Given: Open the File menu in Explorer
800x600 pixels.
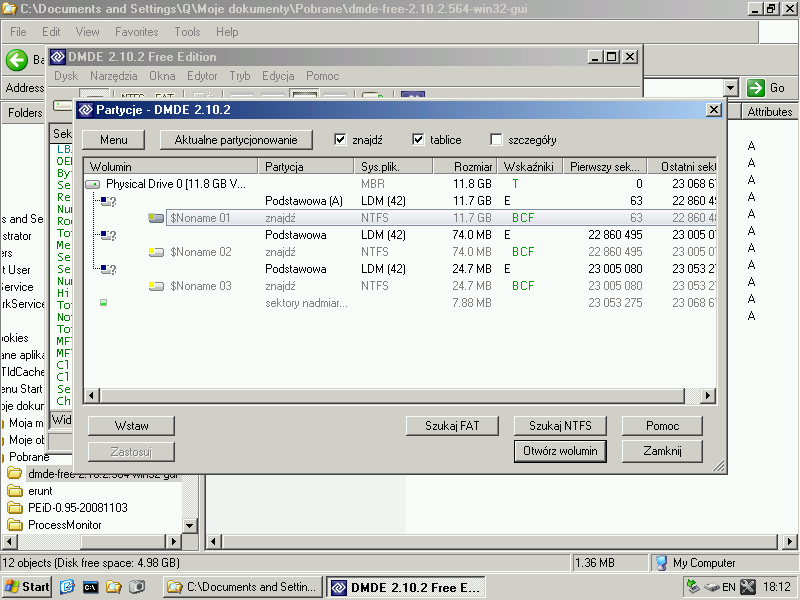Looking at the screenshot, I should click(18, 32).
